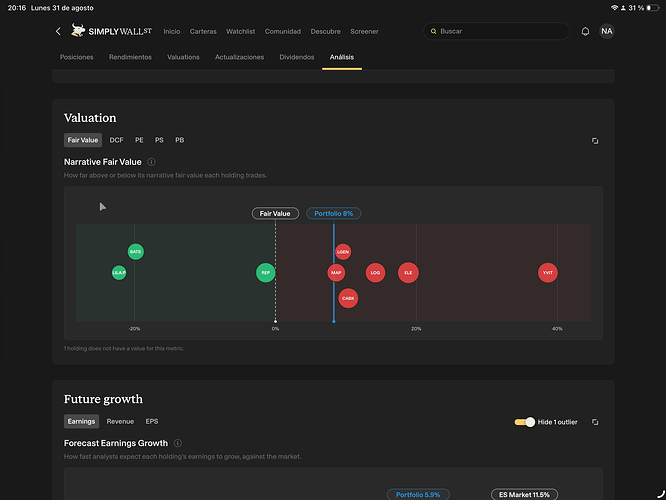This screenshot has height=500, width=666.
Task: Click the -20% axis label
Action: (x=134, y=328)
